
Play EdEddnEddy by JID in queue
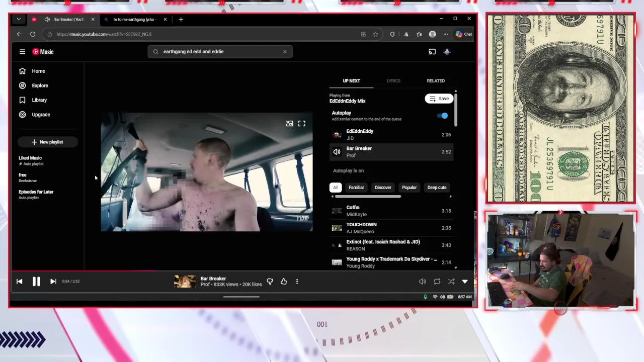click(x=391, y=135)
